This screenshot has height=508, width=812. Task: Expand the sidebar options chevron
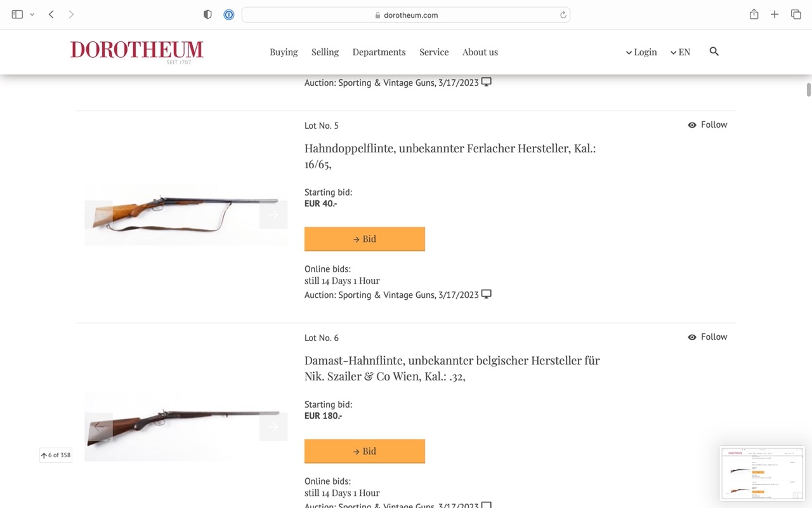[32, 15]
